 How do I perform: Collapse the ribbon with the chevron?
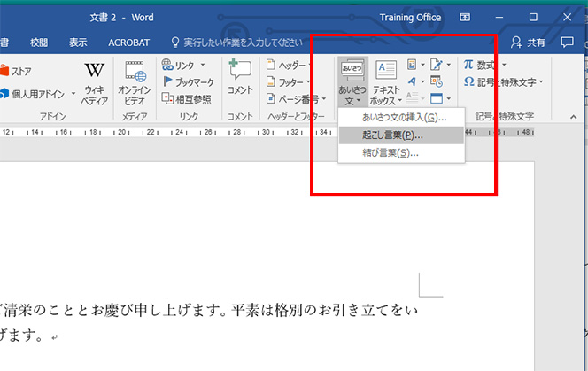click(575, 116)
